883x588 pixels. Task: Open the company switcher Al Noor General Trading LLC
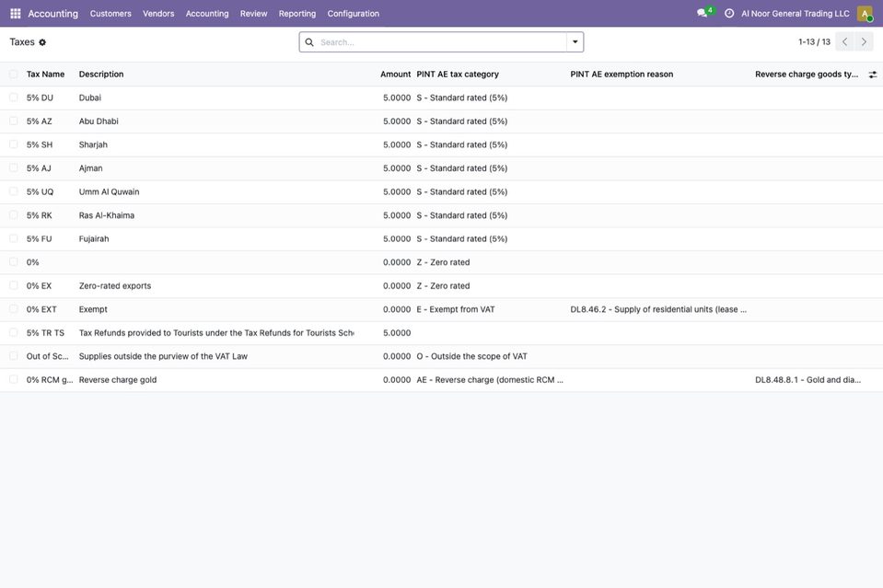pos(796,14)
